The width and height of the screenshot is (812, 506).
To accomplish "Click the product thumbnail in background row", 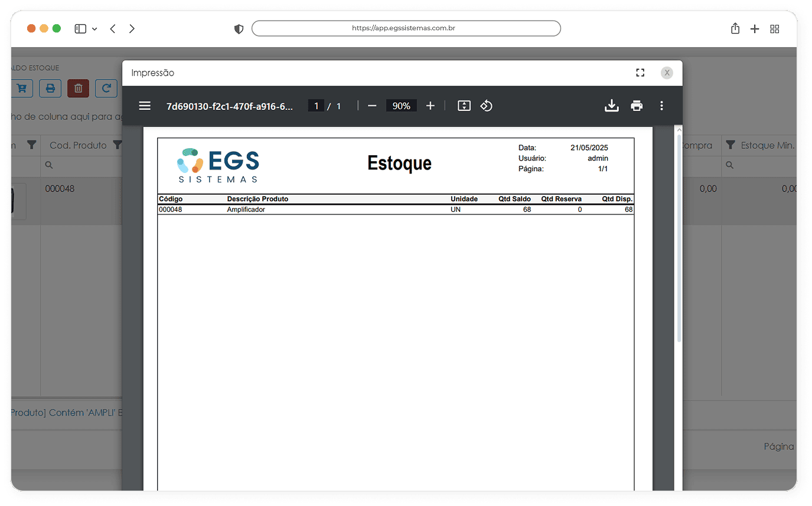I will click(18, 201).
